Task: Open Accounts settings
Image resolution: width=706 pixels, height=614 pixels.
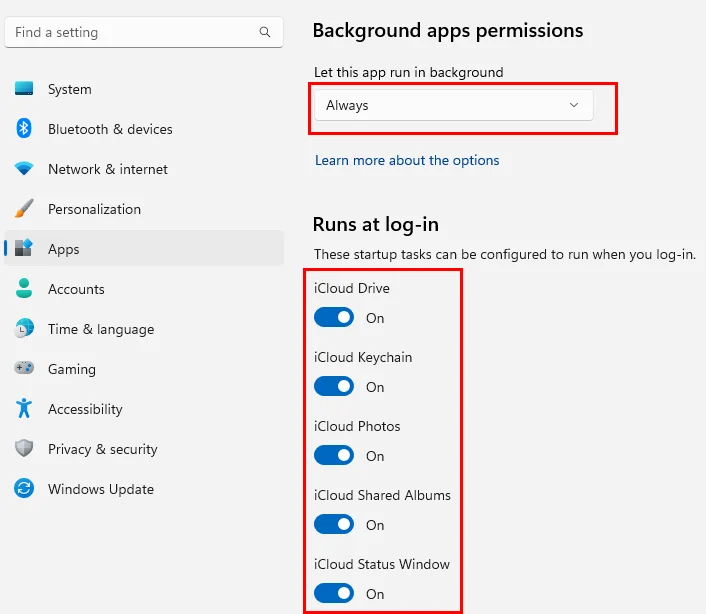Action: tap(144, 289)
